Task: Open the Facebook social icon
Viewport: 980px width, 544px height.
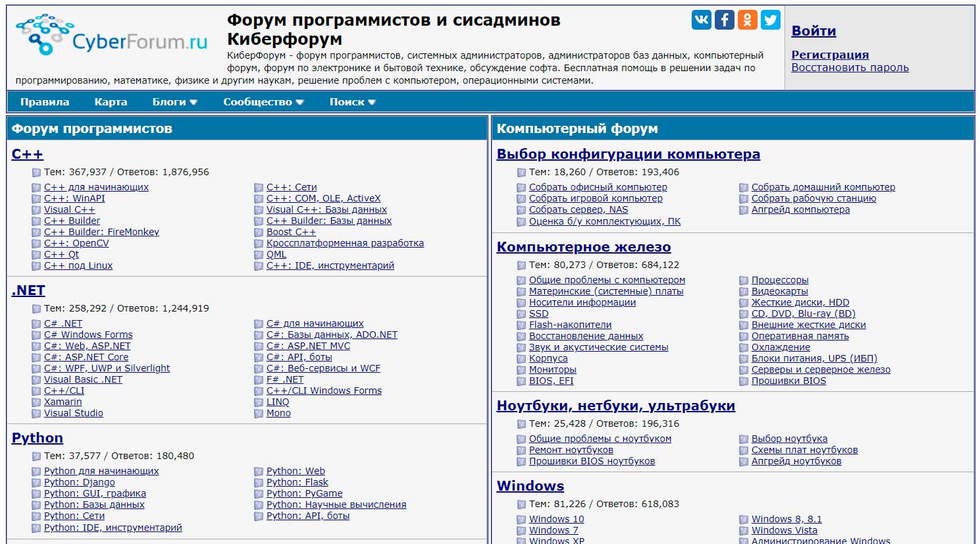Action: coord(725,20)
